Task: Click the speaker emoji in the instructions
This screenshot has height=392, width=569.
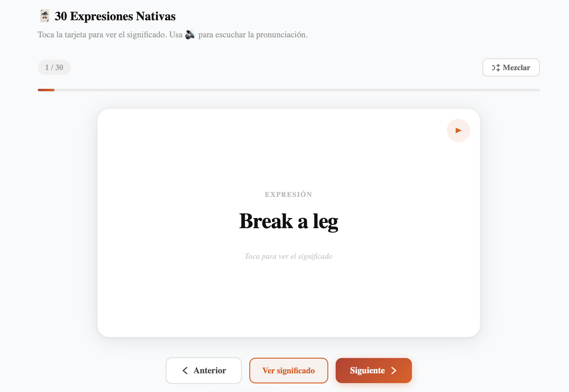Action: (190, 34)
